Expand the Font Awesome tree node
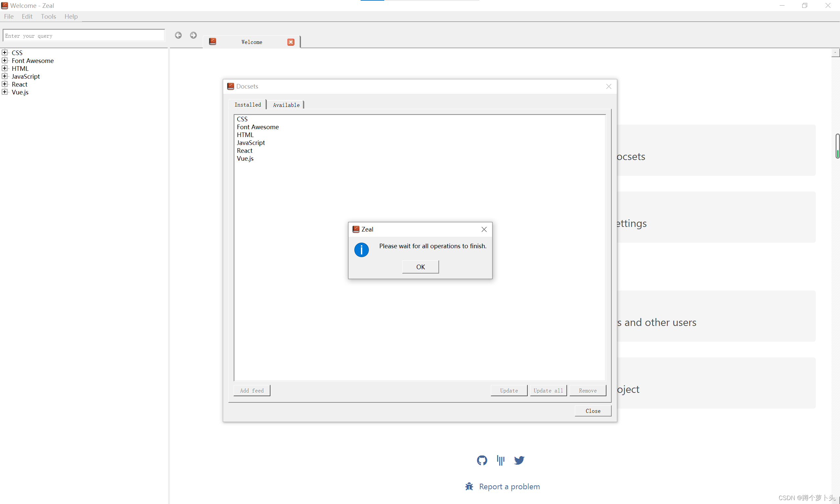The width and height of the screenshot is (840, 504). click(4, 60)
